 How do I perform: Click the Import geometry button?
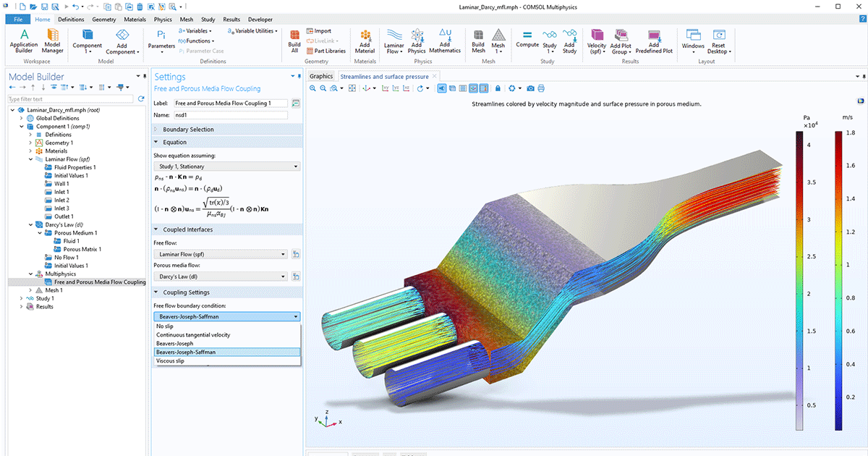pyautogui.click(x=319, y=31)
